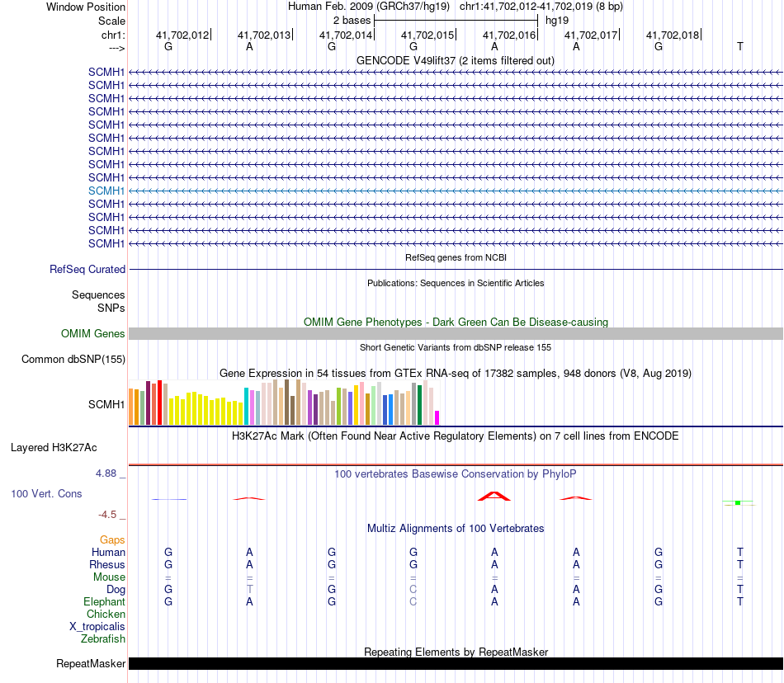Screen dimensions: 784x683
Task: Click the magenta bar in the GTEx chart
Action: (x=437, y=417)
